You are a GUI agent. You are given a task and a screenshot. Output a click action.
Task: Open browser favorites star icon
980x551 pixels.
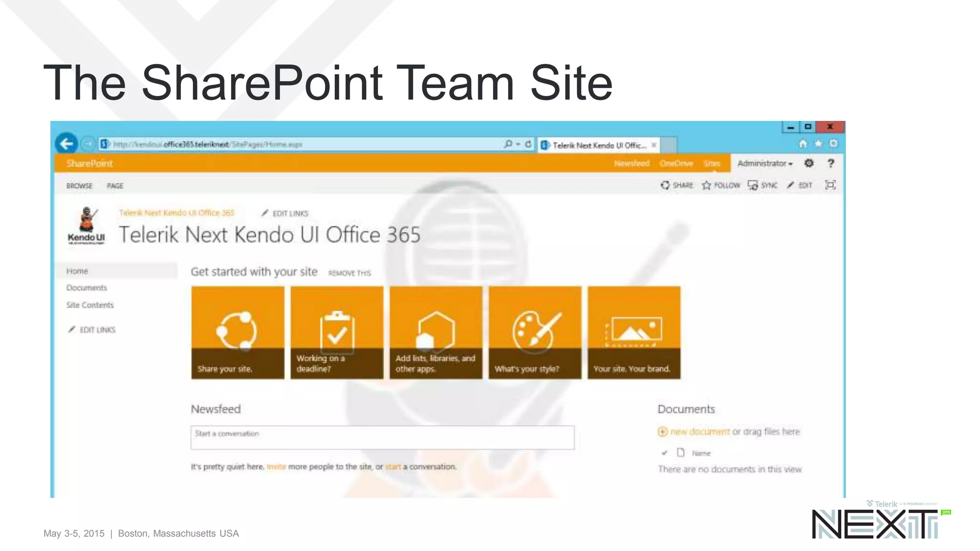pyautogui.click(x=818, y=143)
